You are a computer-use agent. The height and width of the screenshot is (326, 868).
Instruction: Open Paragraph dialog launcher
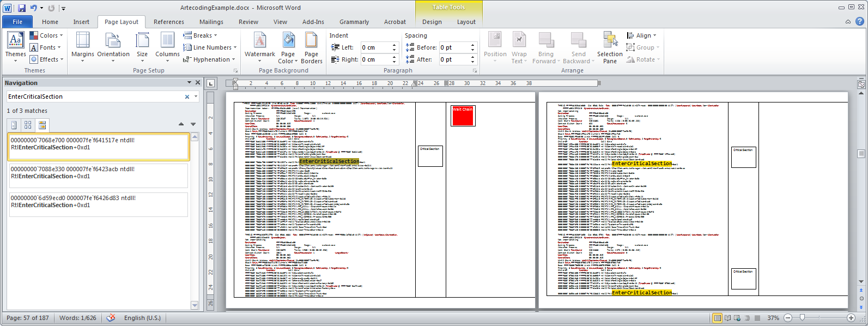click(x=475, y=71)
